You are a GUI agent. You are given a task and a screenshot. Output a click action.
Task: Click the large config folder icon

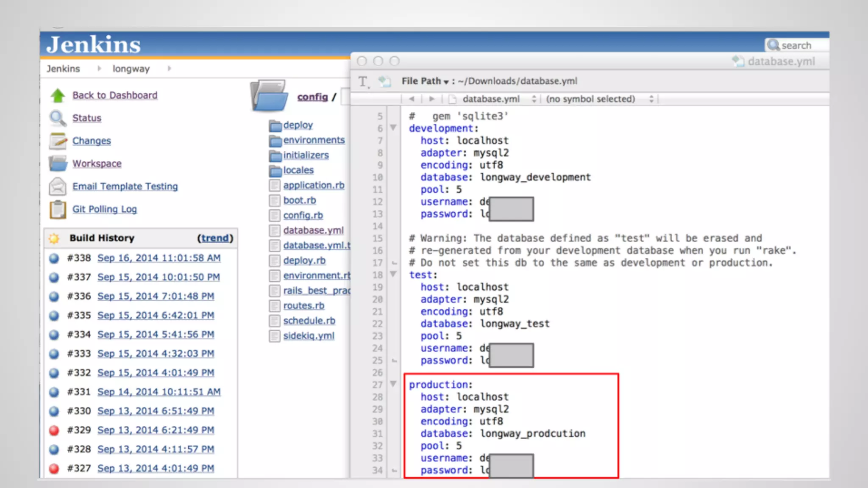[x=270, y=96]
